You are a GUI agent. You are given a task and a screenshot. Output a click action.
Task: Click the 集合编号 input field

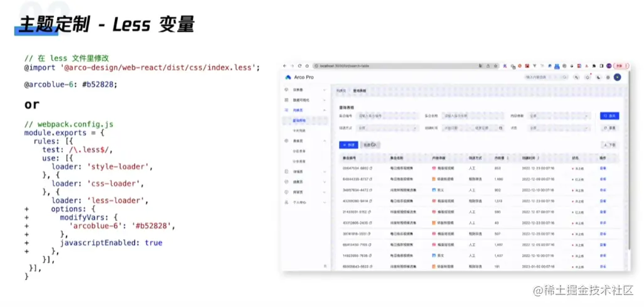click(x=387, y=116)
